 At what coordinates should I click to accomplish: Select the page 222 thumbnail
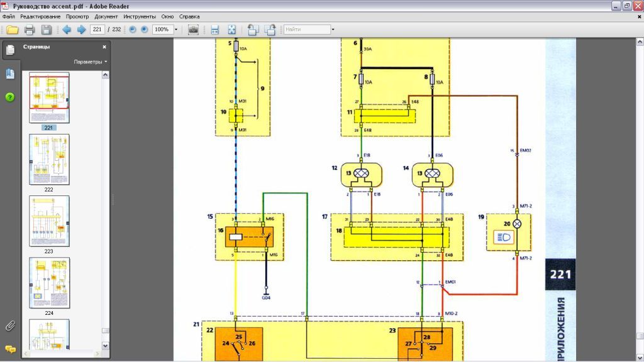[x=49, y=159]
